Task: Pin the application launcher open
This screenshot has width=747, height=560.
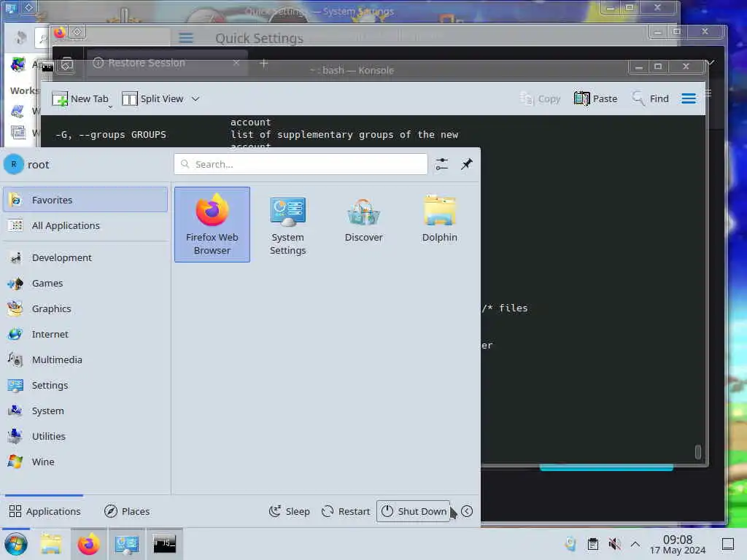Action: click(x=466, y=164)
